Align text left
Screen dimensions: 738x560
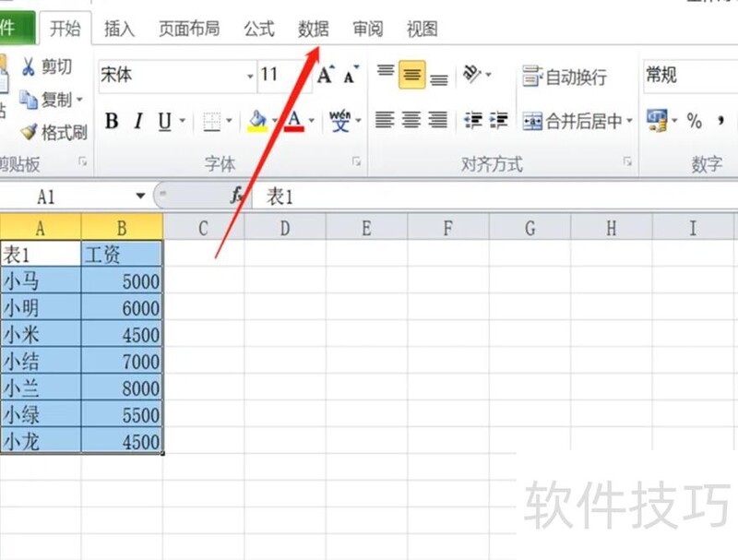tap(385, 120)
